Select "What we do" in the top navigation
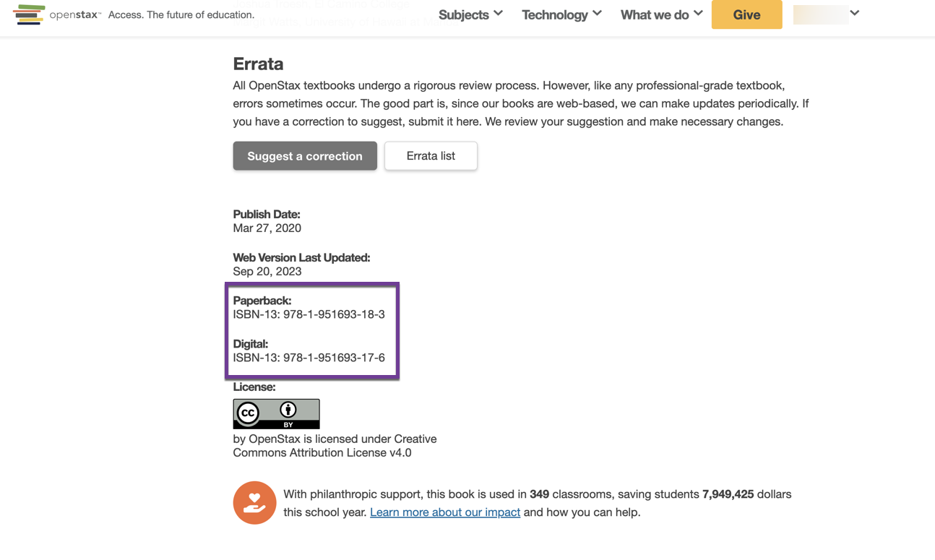The height and width of the screenshot is (560, 935). (x=655, y=14)
